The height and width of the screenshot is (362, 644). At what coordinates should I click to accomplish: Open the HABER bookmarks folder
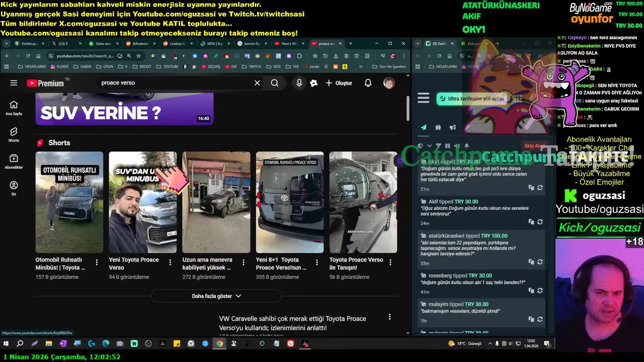(83, 66)
